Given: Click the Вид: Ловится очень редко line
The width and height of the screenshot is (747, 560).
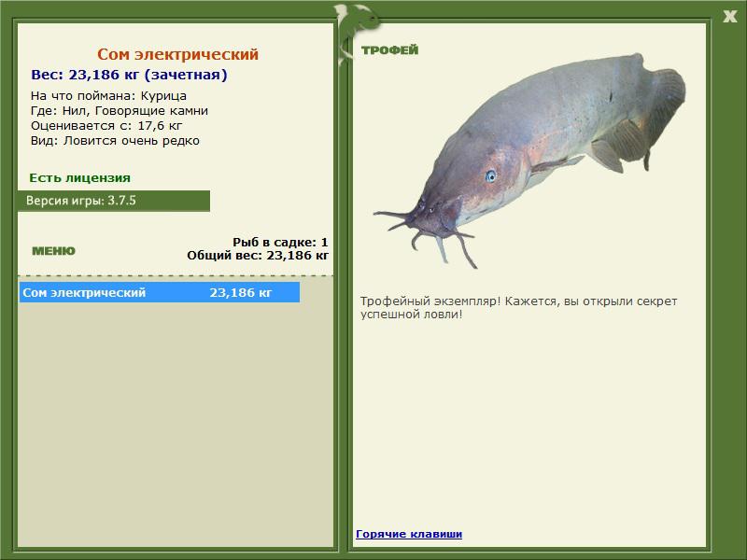Looking at the screenshot, I should click(x=115, y=141).
